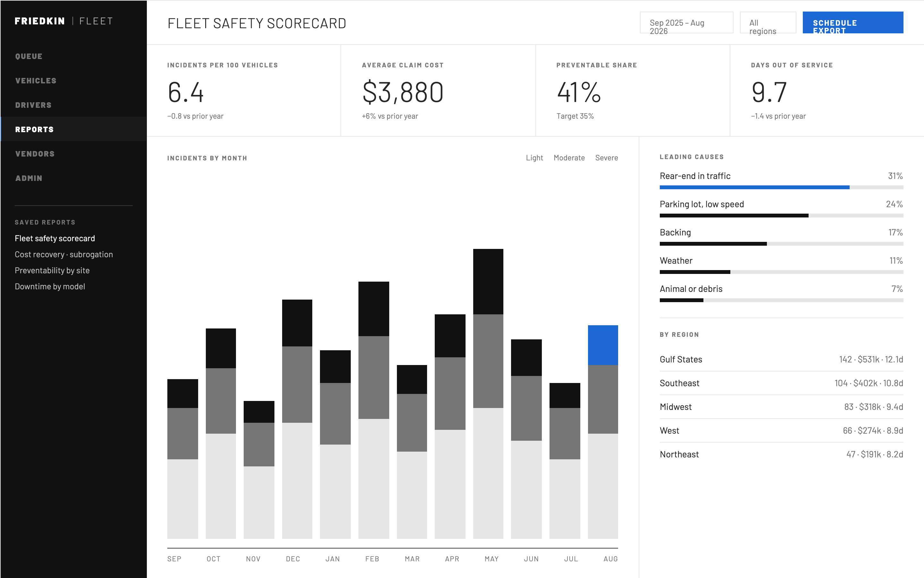Screen dimensions: 924x578
Task: Click the NOV bar in the chart
Action: (x=259, y=470)
